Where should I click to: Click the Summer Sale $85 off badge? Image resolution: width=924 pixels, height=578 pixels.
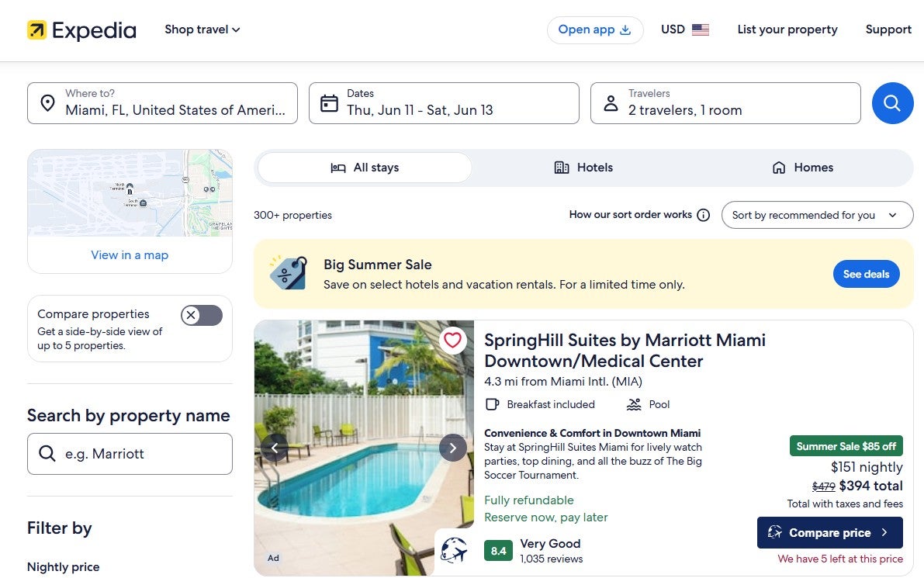[x=846, y=446]
